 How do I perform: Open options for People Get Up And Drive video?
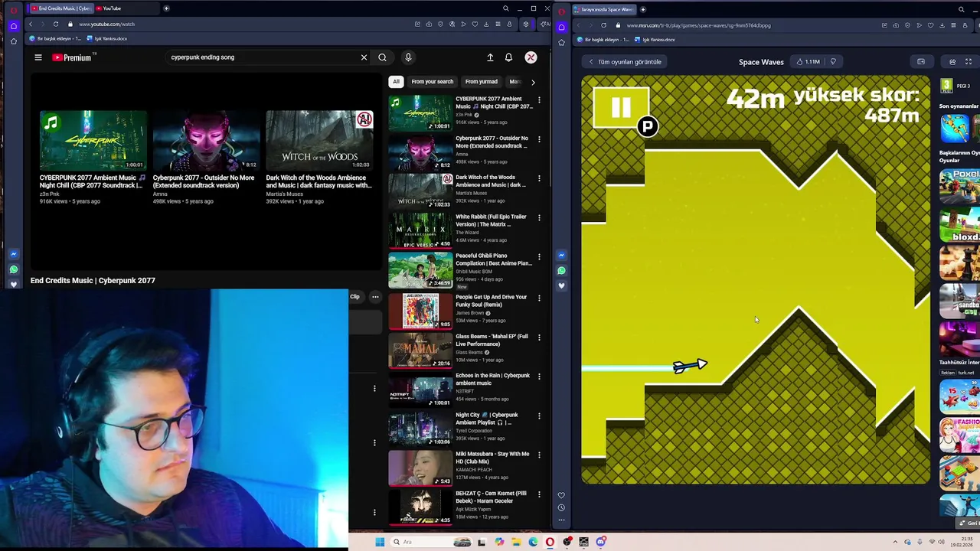click(x=539, y=298)
